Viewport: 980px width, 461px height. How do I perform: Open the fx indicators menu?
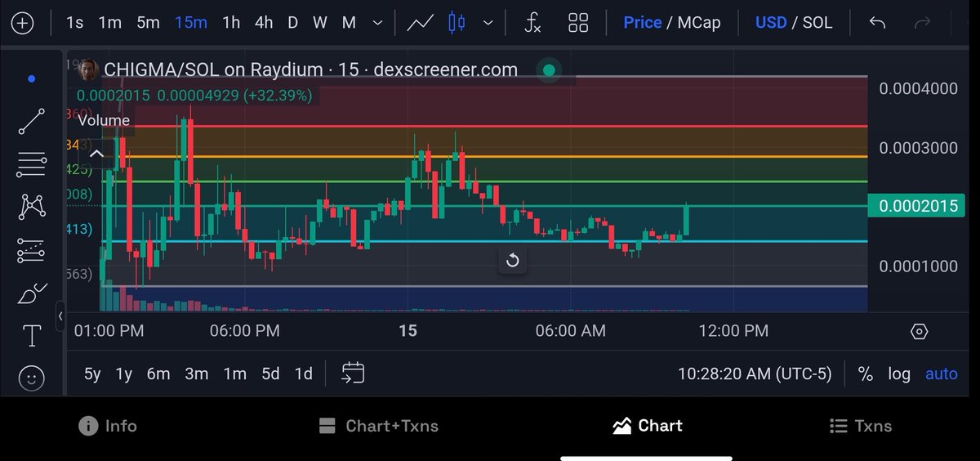pos(532,23)
